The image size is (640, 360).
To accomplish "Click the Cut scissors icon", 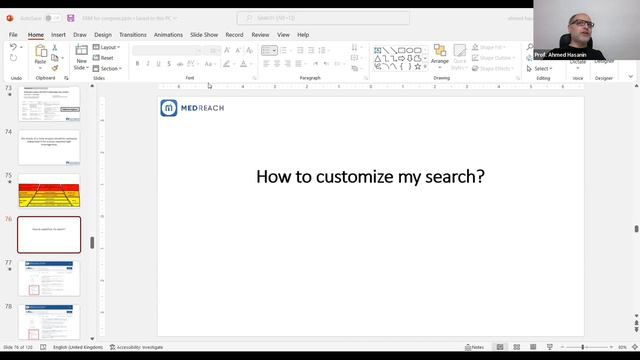I will point(55,48).
